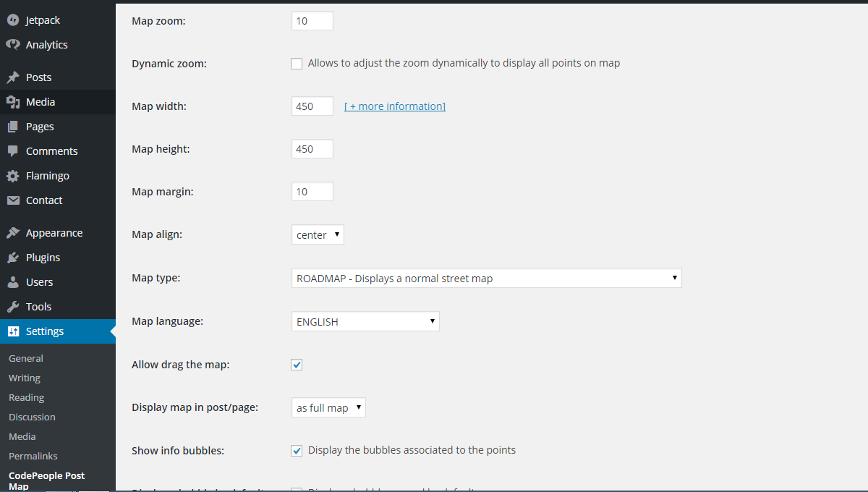Select the Posts pin icon
868x492 pixels.
click(13, 77)
